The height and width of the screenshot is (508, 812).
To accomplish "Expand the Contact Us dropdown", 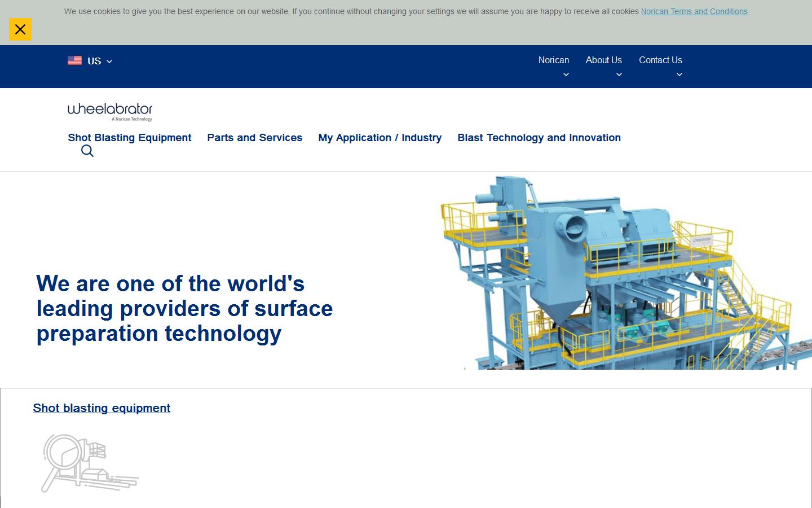I will pos(679,75).
